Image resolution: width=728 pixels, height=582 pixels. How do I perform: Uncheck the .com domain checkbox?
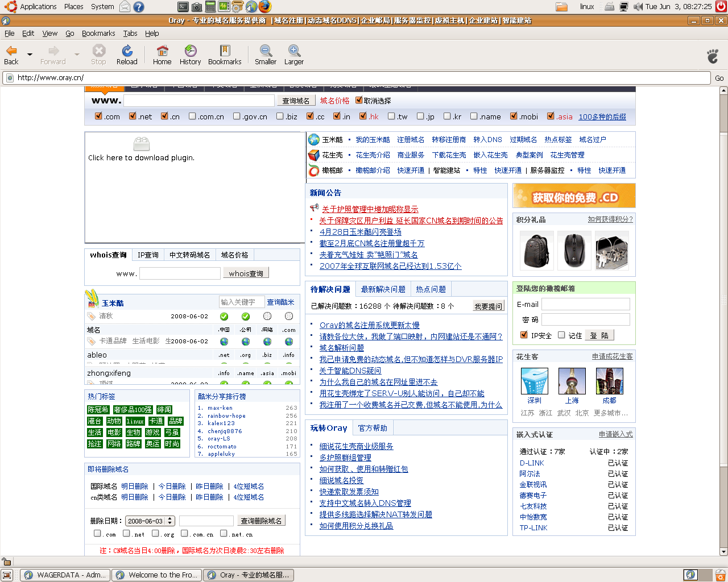[x=98, y=116]
